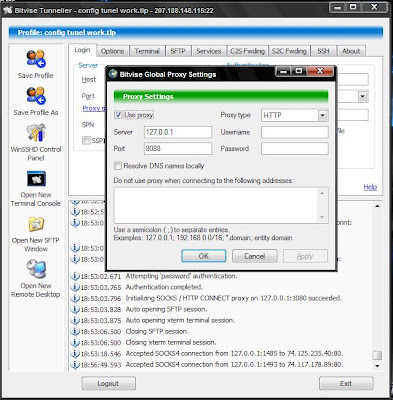Click the Save Profile icon
Image resolution: width=393 pixels, height=400 pixels.
(x=36, y=59)
